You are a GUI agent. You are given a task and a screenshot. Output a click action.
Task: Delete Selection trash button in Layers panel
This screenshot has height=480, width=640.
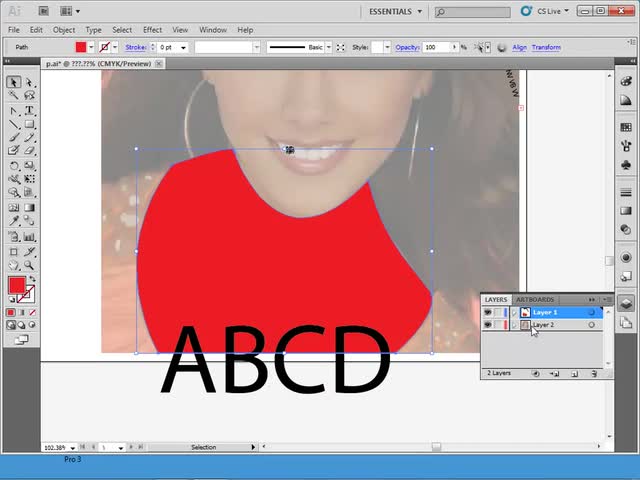(x=594, y=373)
